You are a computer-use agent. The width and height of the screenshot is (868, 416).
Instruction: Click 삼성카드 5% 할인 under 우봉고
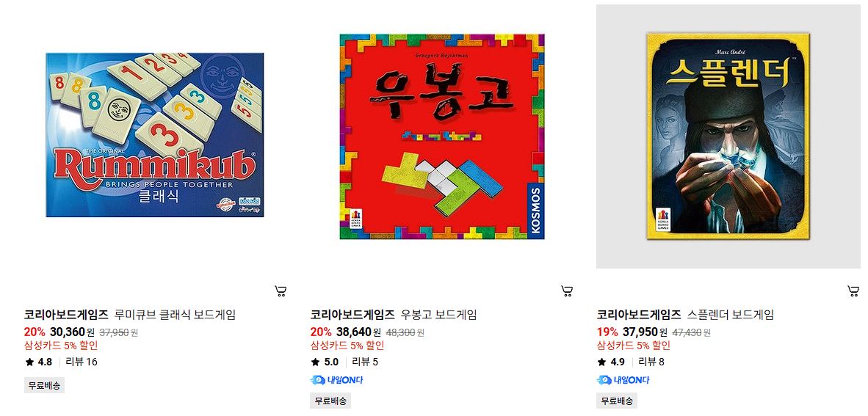[x=347, y=346]
